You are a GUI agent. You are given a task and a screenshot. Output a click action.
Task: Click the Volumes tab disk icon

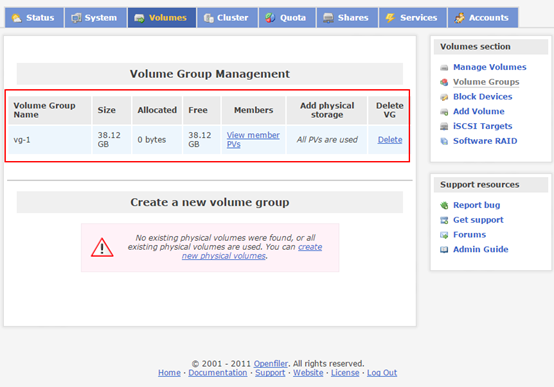coord(139,18)
